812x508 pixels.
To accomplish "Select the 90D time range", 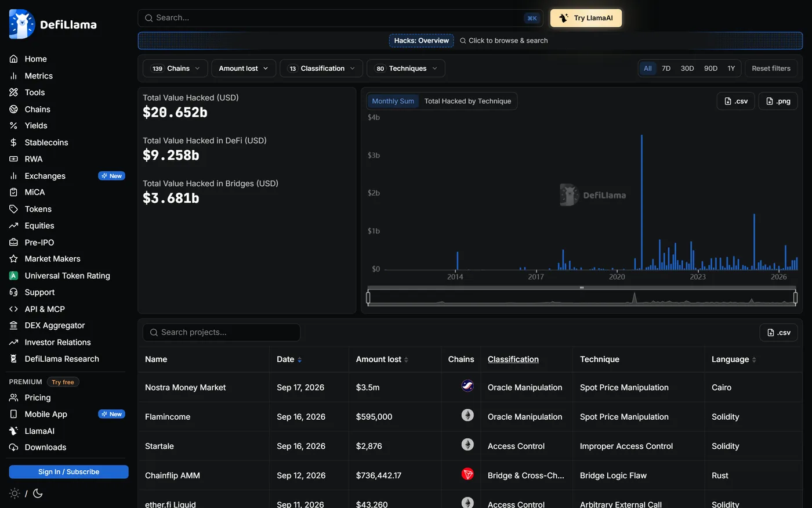I will point(710,69).
